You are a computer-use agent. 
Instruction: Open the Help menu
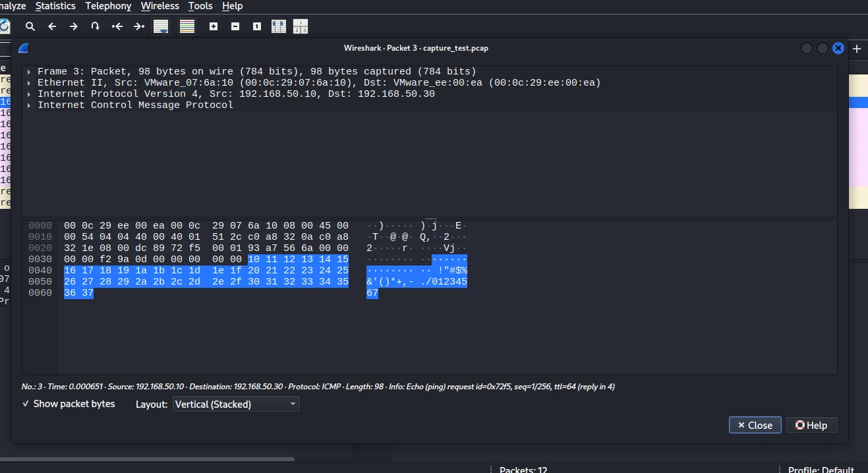click(x=233, y=6)
